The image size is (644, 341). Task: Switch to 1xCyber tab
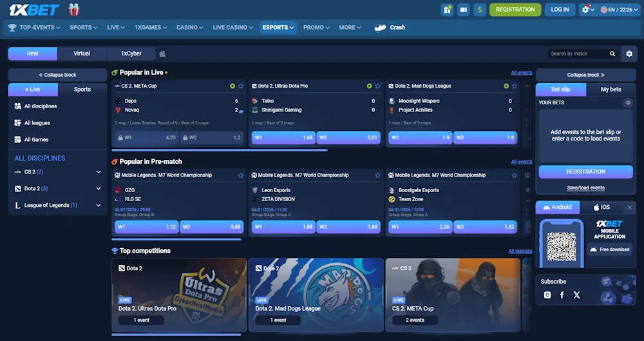pyautogui.click(x=131, y=54)
